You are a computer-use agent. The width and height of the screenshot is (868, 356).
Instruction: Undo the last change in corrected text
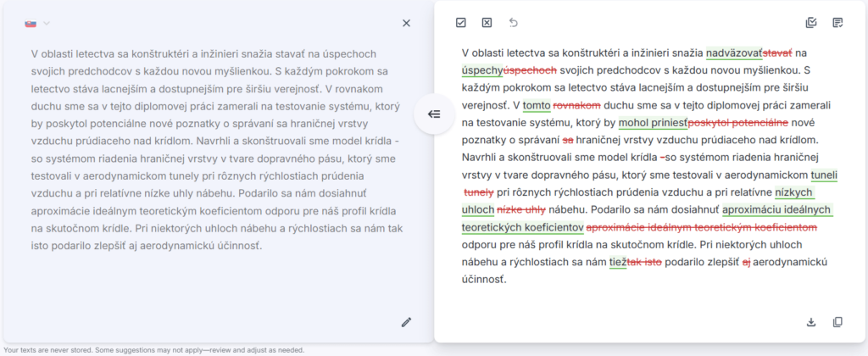tap(513, 23)
